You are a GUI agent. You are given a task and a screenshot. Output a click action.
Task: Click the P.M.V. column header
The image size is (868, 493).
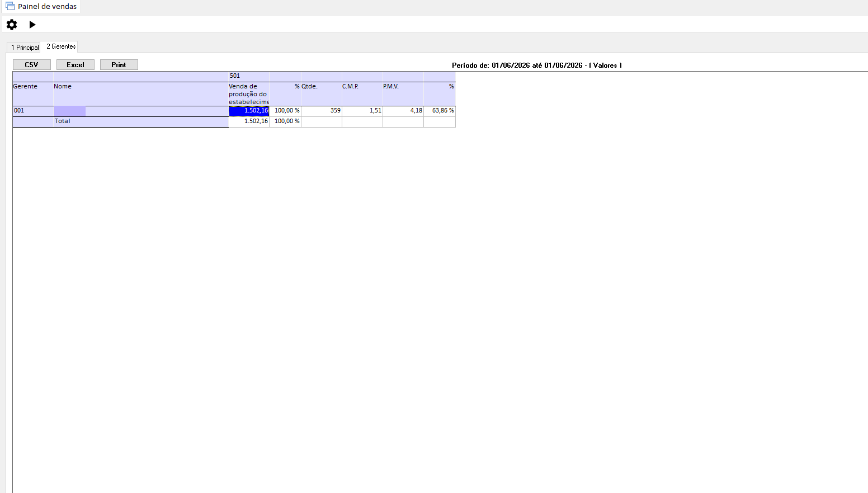pos(403,94)
